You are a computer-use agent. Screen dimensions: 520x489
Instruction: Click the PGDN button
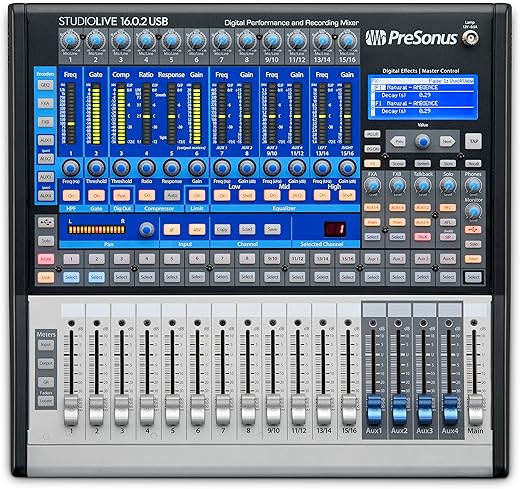(372, 149)
